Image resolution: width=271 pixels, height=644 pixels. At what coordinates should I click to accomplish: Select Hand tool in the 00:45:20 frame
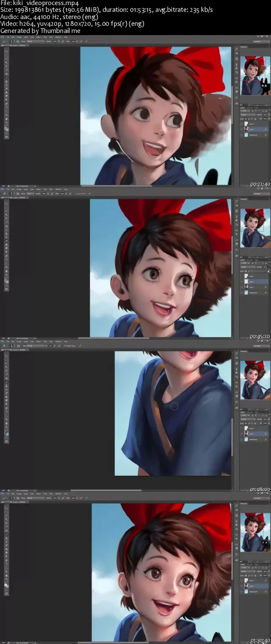(x=6, y=271)
